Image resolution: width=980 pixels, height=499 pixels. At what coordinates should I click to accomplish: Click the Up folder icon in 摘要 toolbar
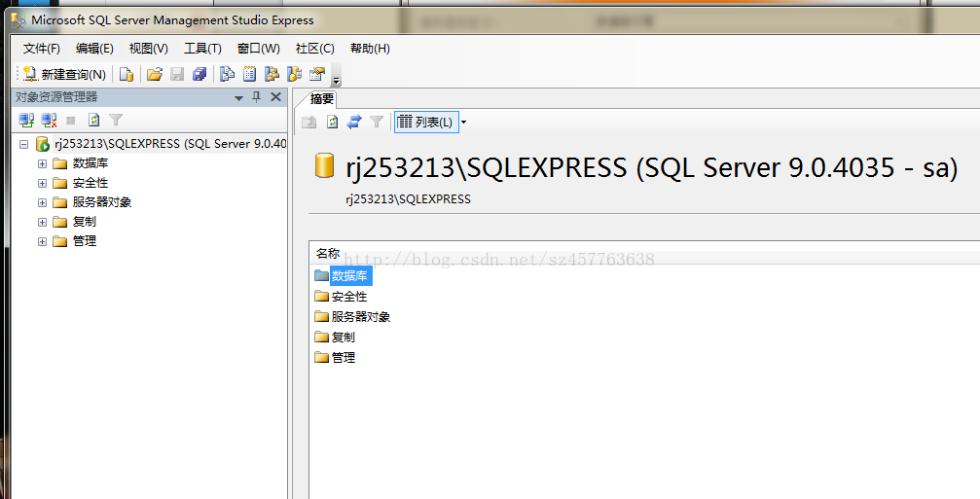(x=309, y=122)
